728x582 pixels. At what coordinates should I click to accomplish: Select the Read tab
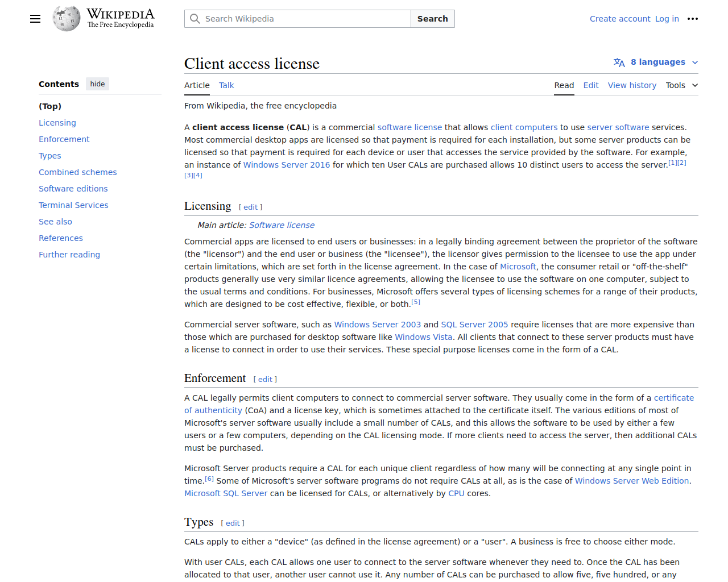(564, 85)
